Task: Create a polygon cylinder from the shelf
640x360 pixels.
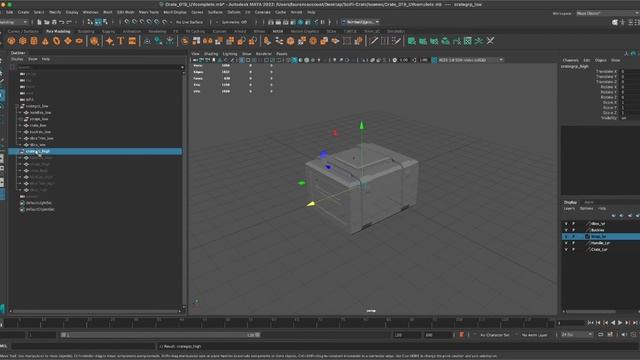Action: (34, 41)
